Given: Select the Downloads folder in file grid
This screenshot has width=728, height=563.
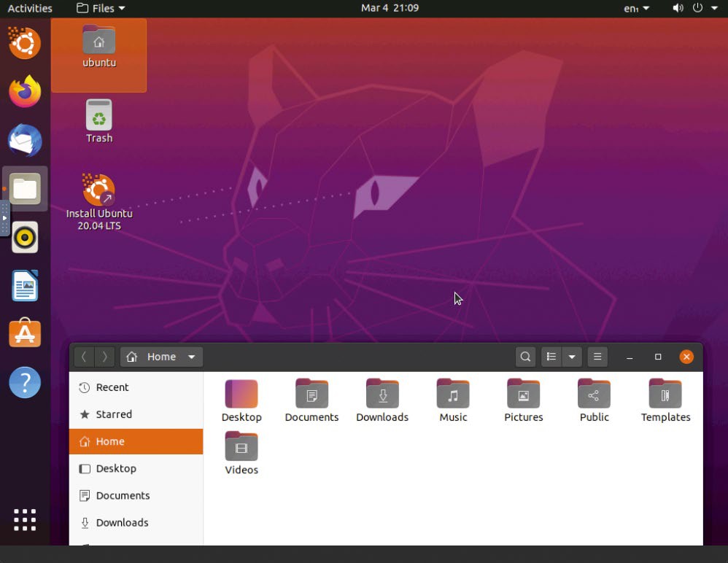Looking at the screenshot, I should [382, 401].
